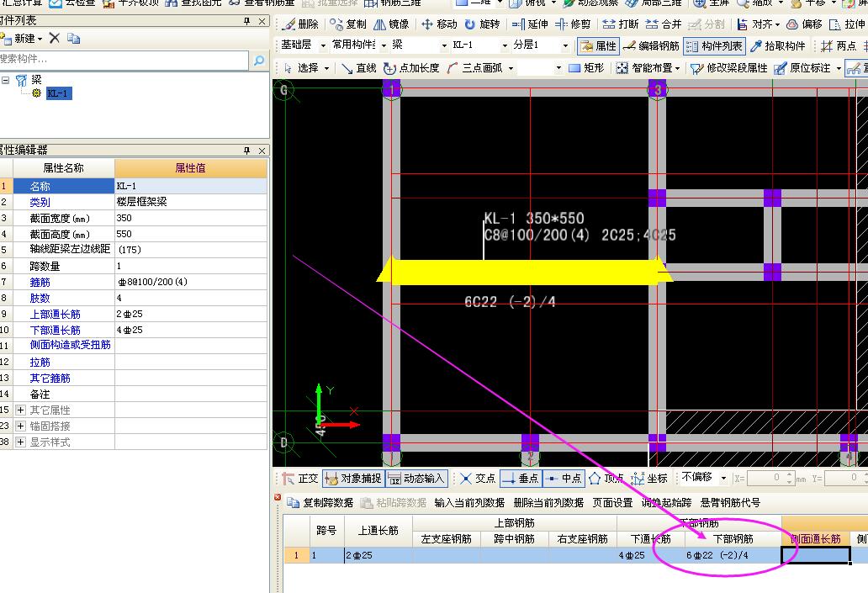The height and width of the screenshot is (593, 868).
Task: Collapse the 梁 tree node
Action: (x=6, y=80)
